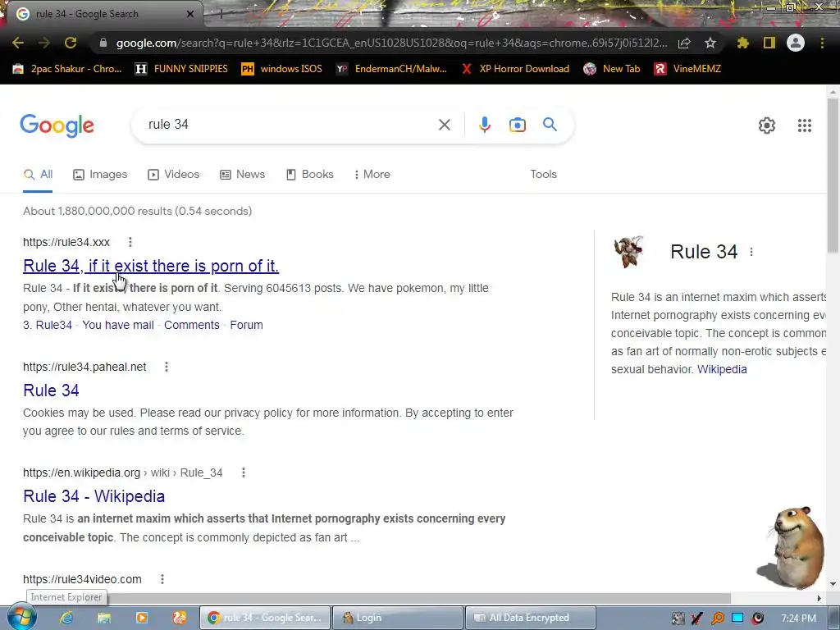This screenshot has width=840, height=630.
Task: Open the FUNNY SNIPPIES bookmark
Action: 181,69
